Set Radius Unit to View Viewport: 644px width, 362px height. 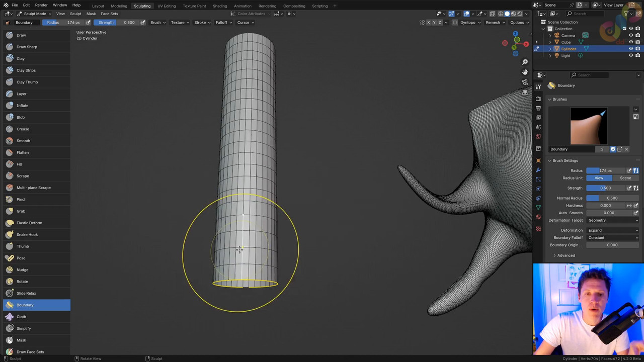coord(599,178)
